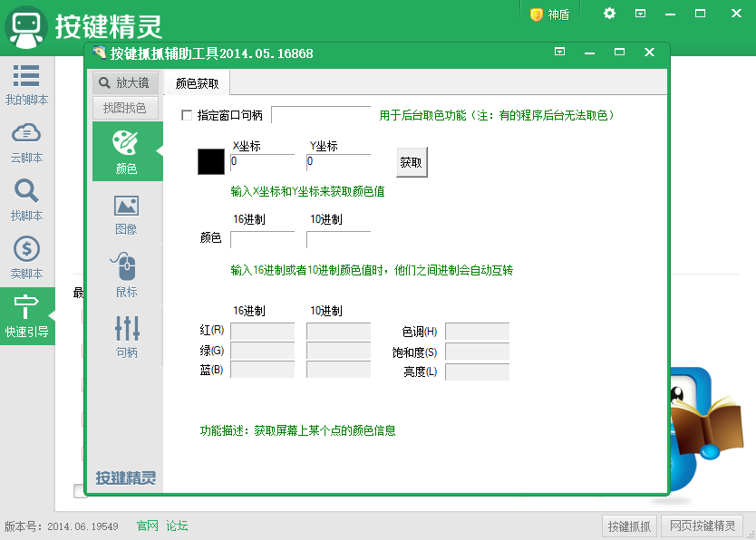Click the 输入X坐标和Y坐标来获取颜色值 hint
This screenshot has height=540, width=756.
pyautogui.click(x=307, y=192)
